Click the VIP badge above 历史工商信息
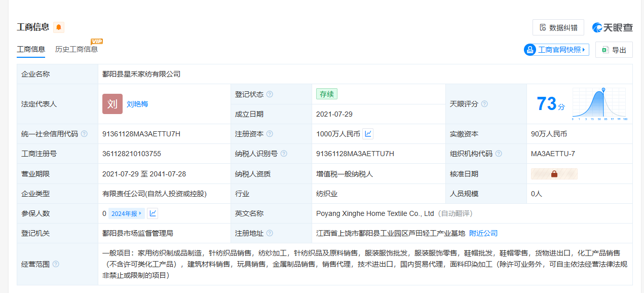 tap(96, 41)
